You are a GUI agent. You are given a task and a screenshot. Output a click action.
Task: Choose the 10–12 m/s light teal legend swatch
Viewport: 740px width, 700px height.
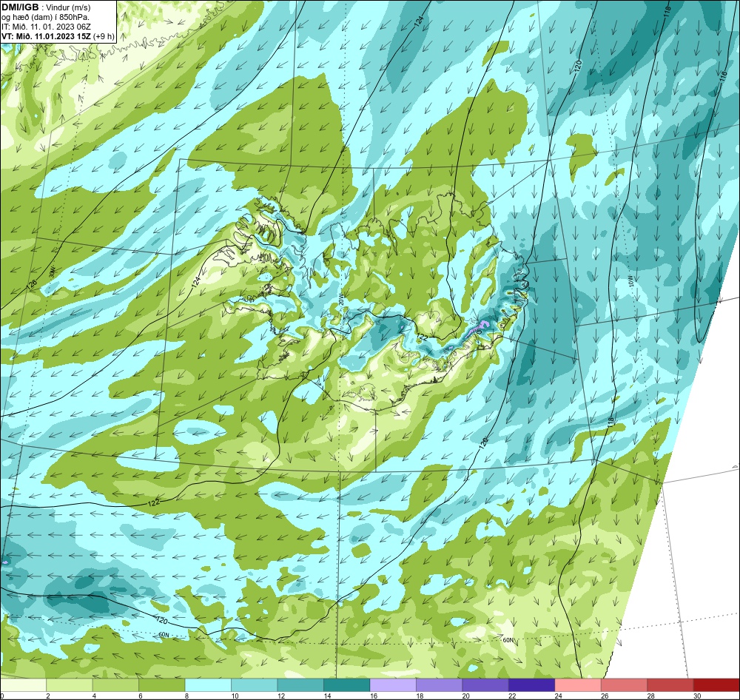click(255, 684)
